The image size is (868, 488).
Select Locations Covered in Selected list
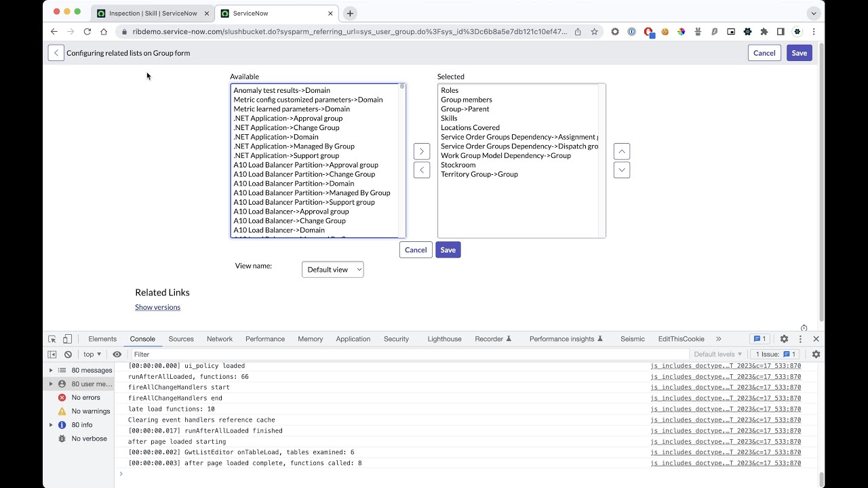point(470,127)
